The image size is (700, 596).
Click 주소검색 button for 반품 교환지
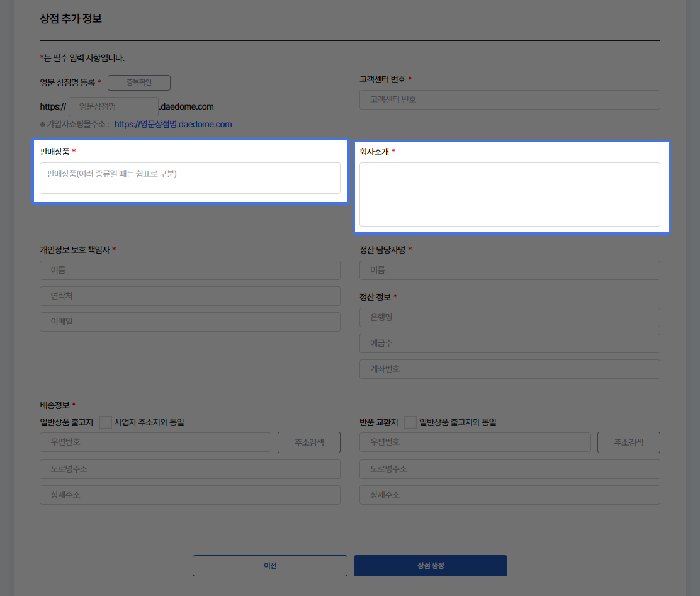click(628, 442)
